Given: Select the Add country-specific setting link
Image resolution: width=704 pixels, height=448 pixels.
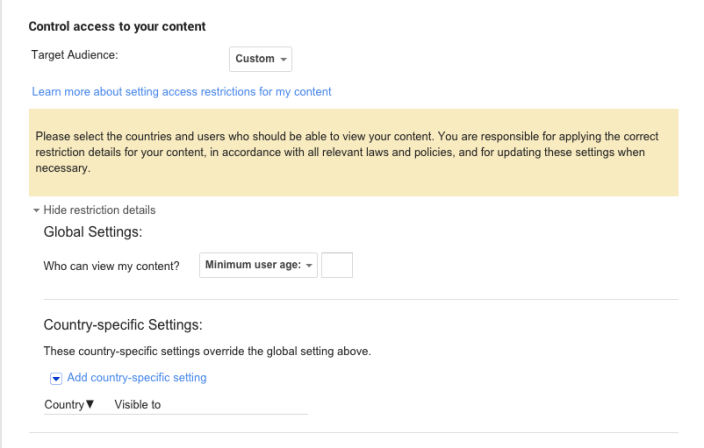Looking at the screenshot, I should (x=136, y=378).
